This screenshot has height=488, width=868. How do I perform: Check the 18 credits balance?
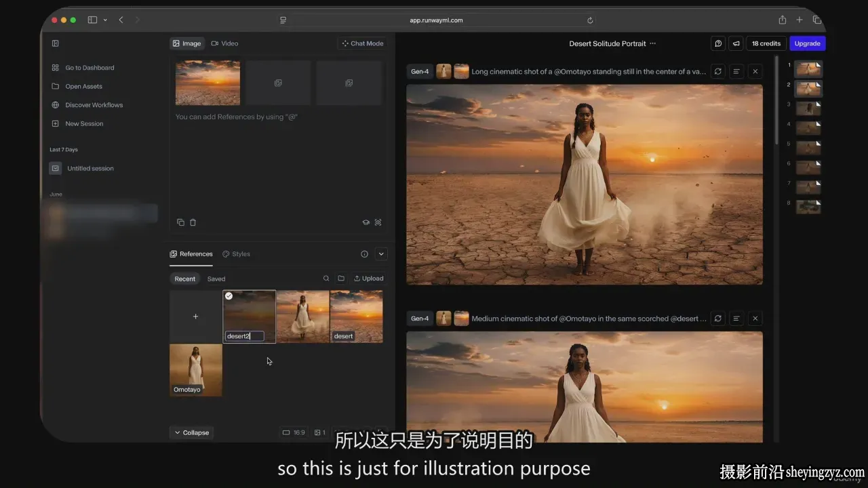click(766, 43)
